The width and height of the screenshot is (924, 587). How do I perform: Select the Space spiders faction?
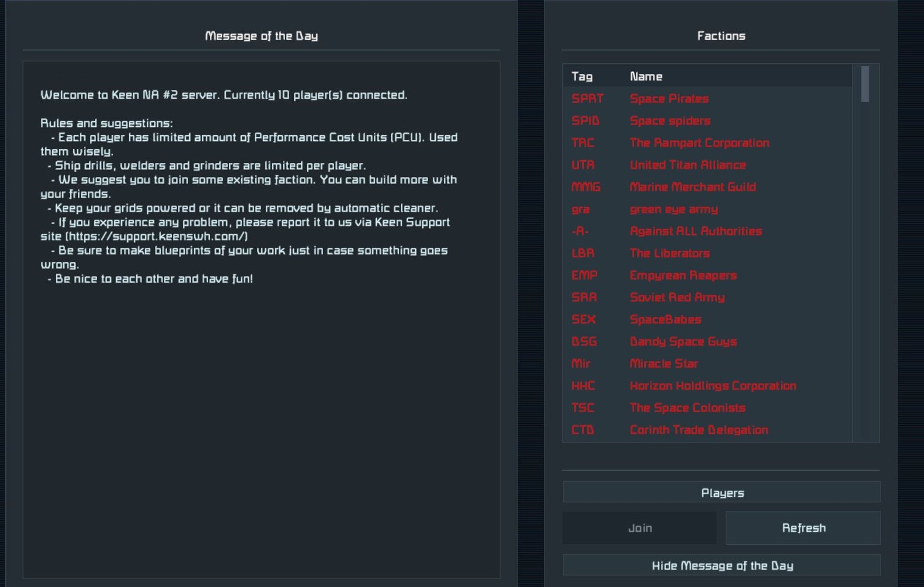(707, 121)
